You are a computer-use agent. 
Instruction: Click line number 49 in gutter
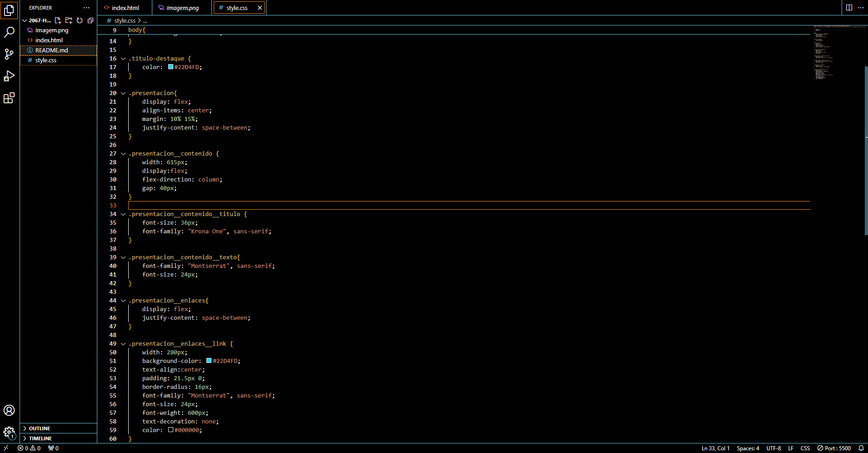coord(113,344)
